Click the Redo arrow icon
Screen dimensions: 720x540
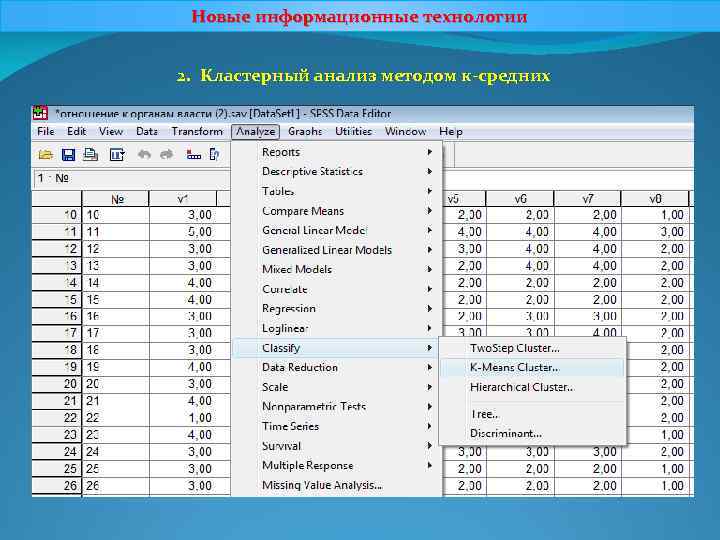coord(166,155)
